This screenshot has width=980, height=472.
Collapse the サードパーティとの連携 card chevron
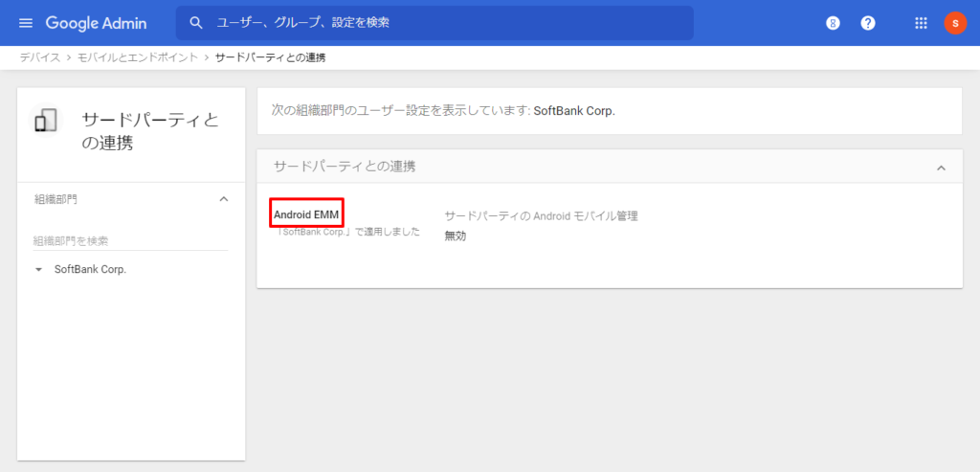(x=941, y=168)
